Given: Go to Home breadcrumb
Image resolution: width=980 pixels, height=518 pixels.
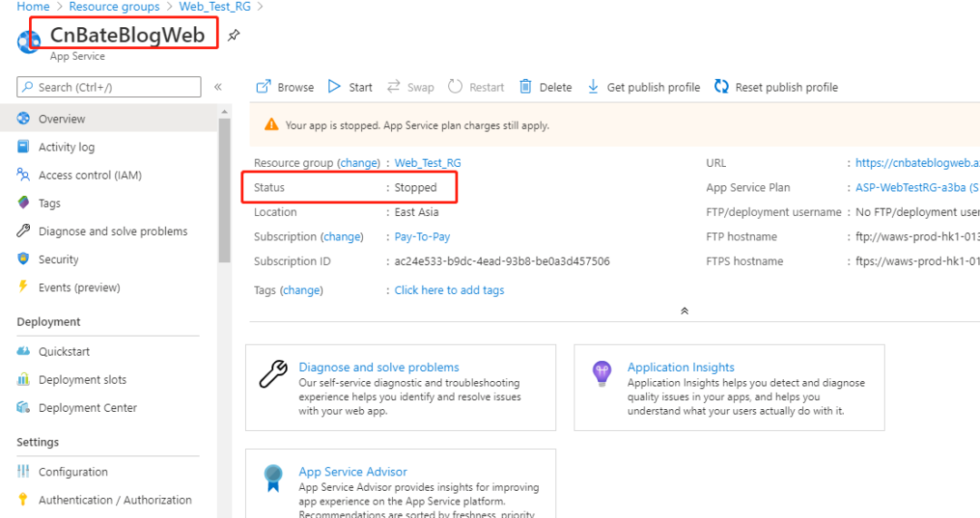Looking at the screenshot, I should [x=34, y=7].
